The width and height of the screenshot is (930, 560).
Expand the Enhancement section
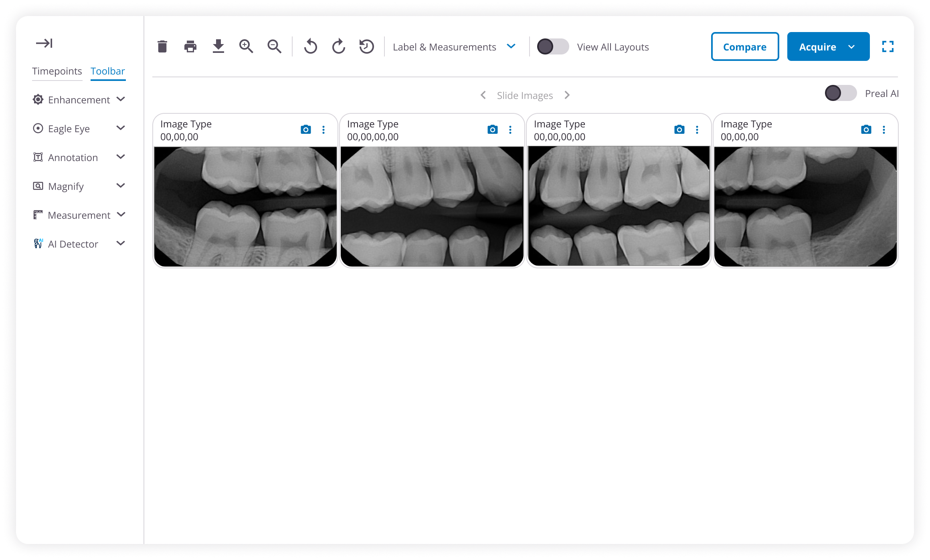[x=79, y=99]
